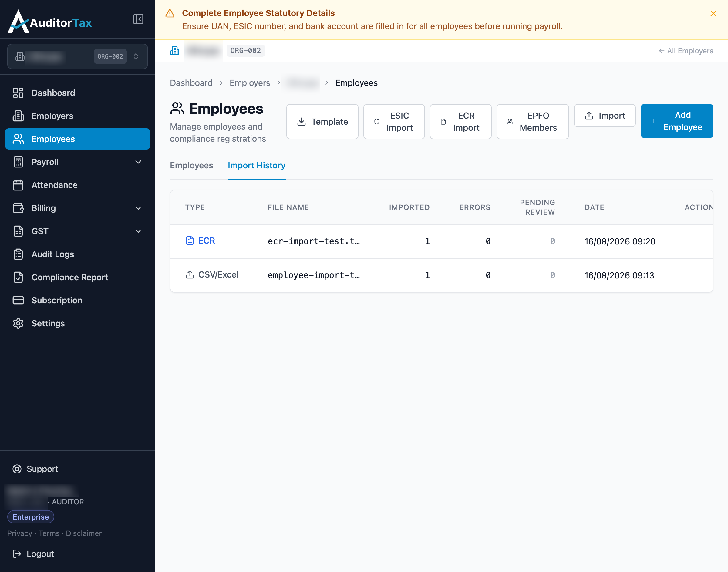Click the ECR Import button
This screenshot has height=572, width=728.
(x=460, y=122)
